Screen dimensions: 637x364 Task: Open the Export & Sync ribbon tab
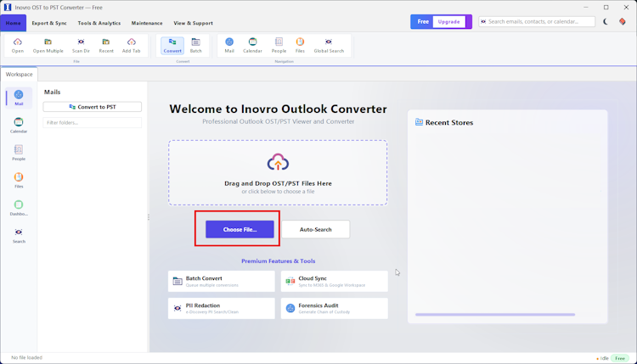coord(49,23)
